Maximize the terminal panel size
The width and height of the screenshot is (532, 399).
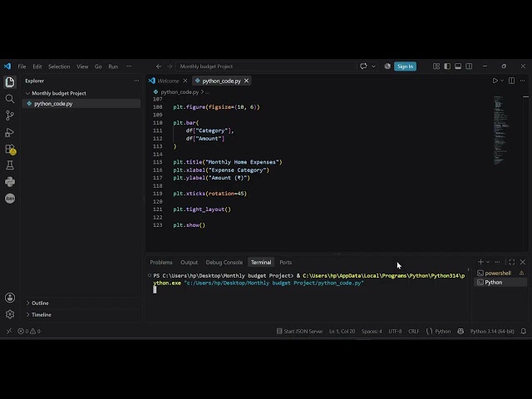tap(512, 262)
